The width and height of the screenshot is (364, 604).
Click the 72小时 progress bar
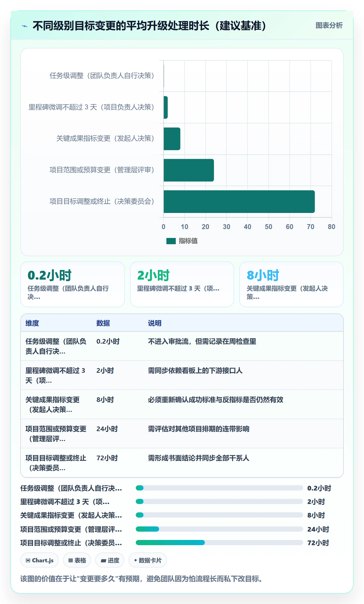[219, 543]
